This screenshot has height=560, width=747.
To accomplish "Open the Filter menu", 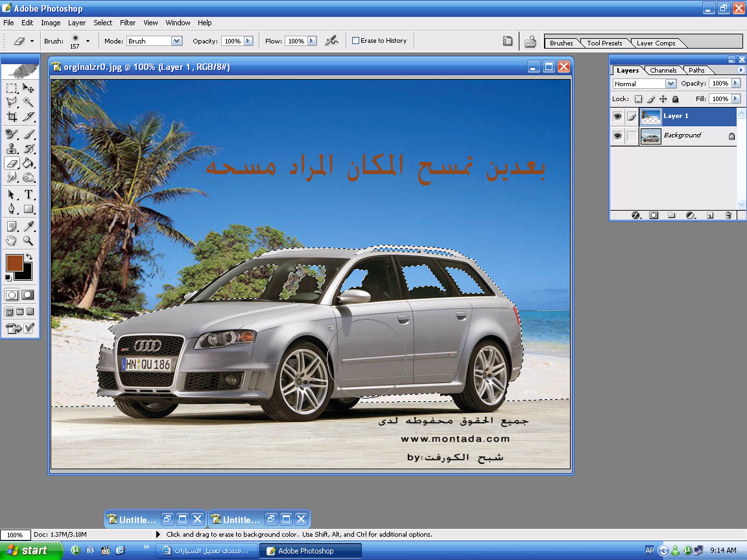I will point(127,23).
